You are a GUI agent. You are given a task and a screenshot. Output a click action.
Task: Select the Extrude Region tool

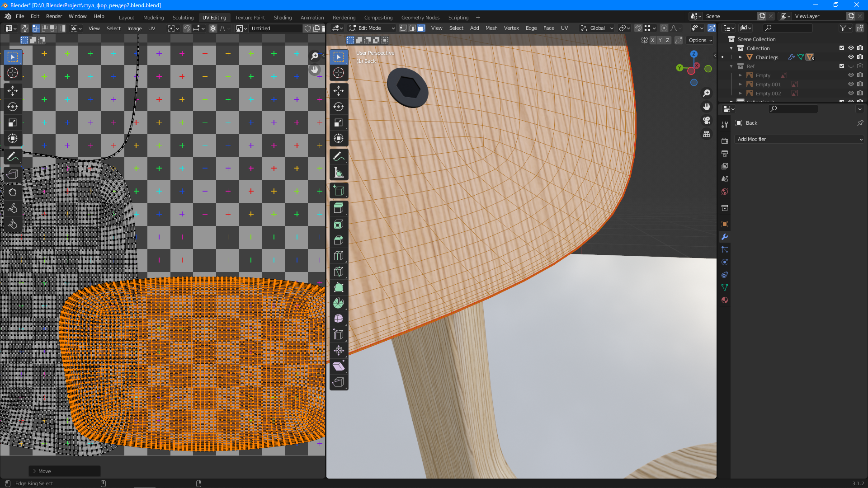pos(339,208)
